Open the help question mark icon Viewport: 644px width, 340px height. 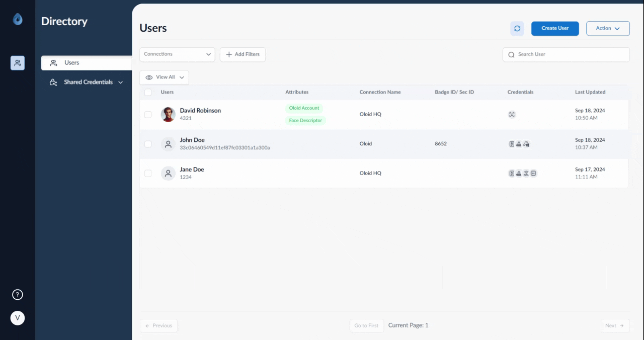coord(18,295)
